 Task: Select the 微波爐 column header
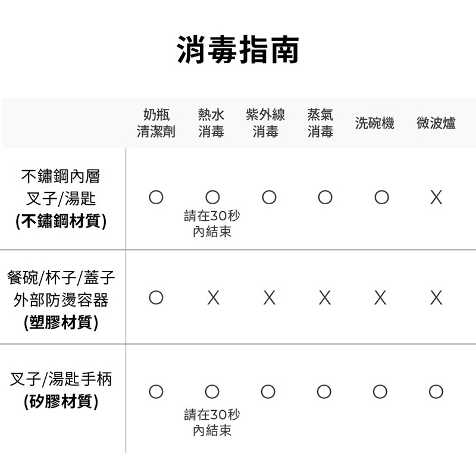coord(436,123)
